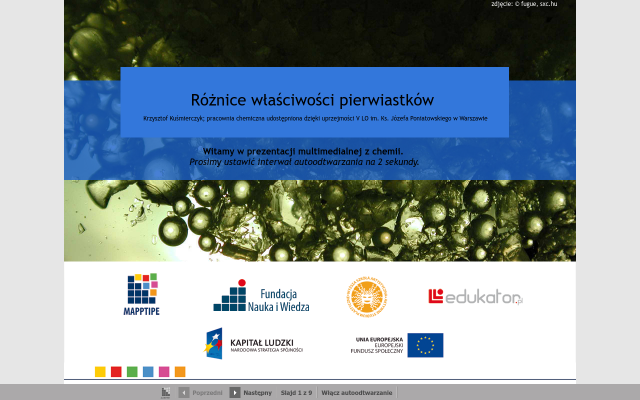The width and height of the screenshot is (640, 400).
Task: Click the small logo icon in the bottom bar
Action: click(x=165, y=393)
